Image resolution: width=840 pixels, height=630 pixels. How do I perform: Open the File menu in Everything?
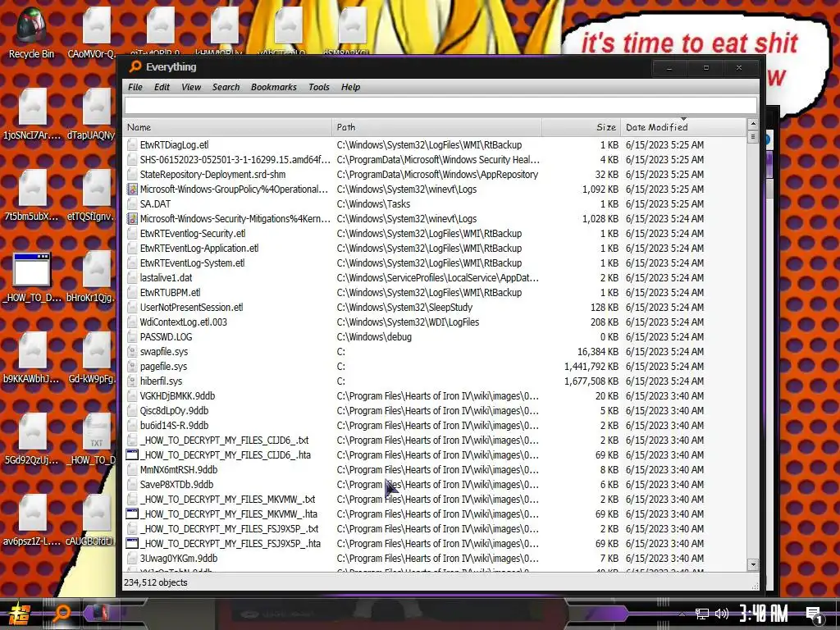coord(135,87)
